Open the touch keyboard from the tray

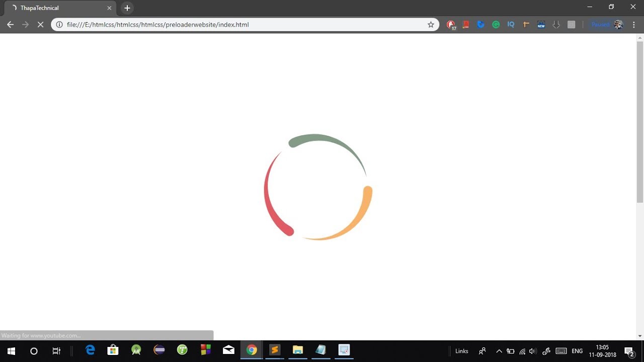coord(561,351)
